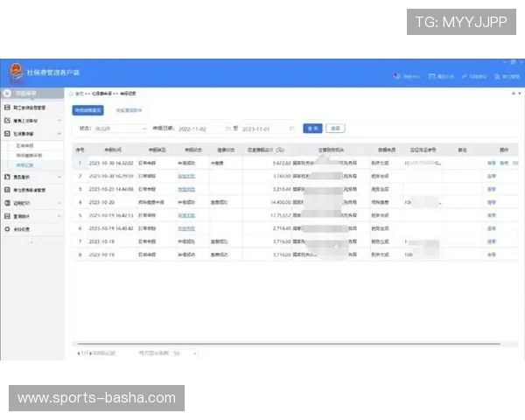Select highlighted 申报记录 submenu item
Image resolution: width=525 pixels, height=420 pixels.
coord(24,165)
